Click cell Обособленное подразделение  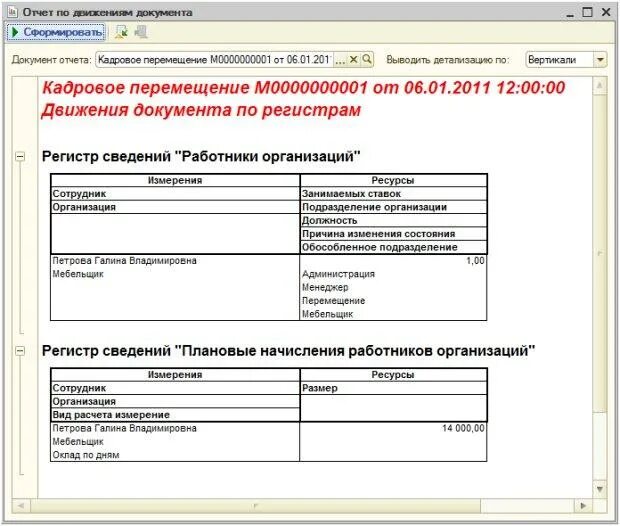coord(393,247)
